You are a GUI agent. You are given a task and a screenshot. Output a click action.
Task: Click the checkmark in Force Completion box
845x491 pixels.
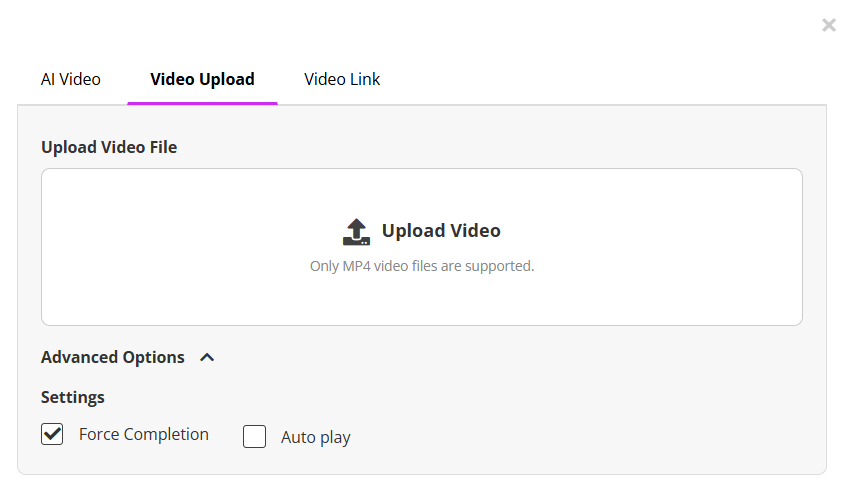click(52, 433)
